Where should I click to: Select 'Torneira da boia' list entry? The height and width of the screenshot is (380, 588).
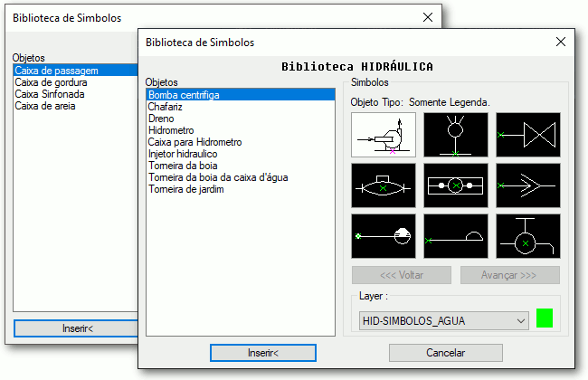coord(241,166)
